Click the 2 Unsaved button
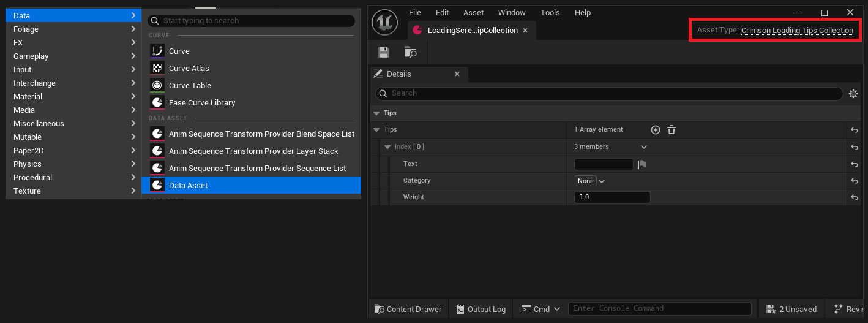This screenshot has height=323, width=868. point(791,309)
